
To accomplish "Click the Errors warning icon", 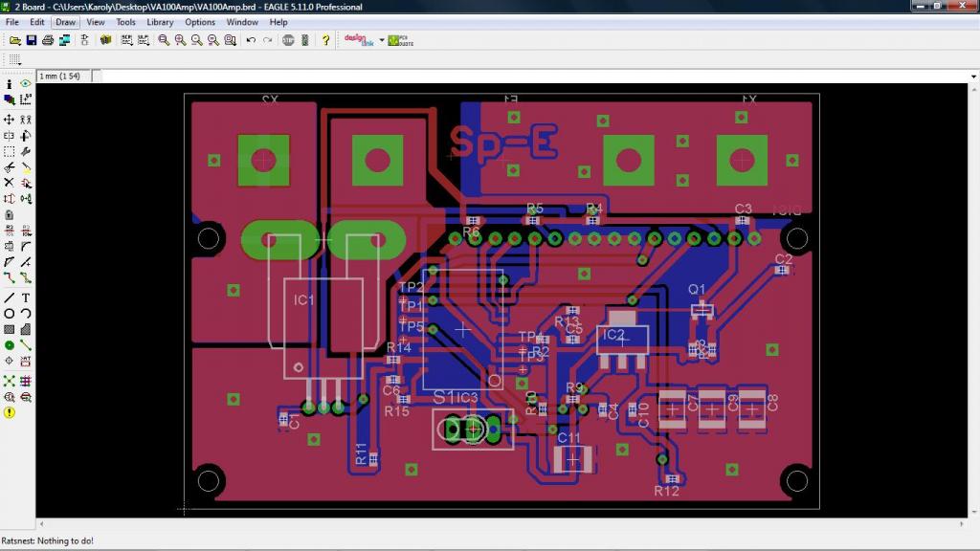I will click(10, 413).
